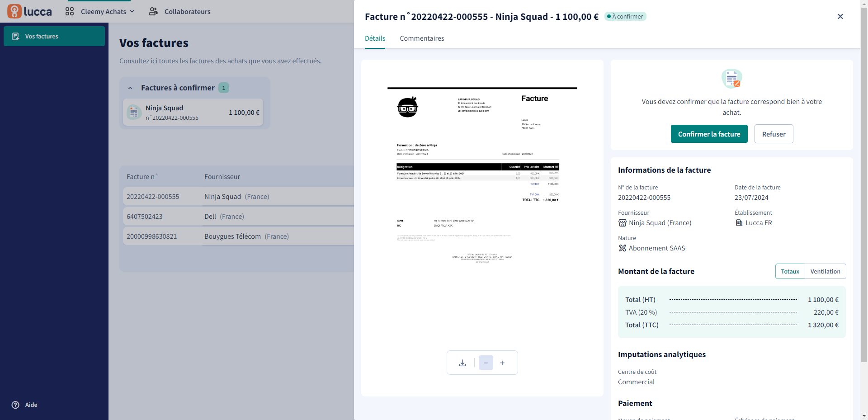868x420 pixels.
Task: Switch to the Commentaires tab
Action: [422, 38]
